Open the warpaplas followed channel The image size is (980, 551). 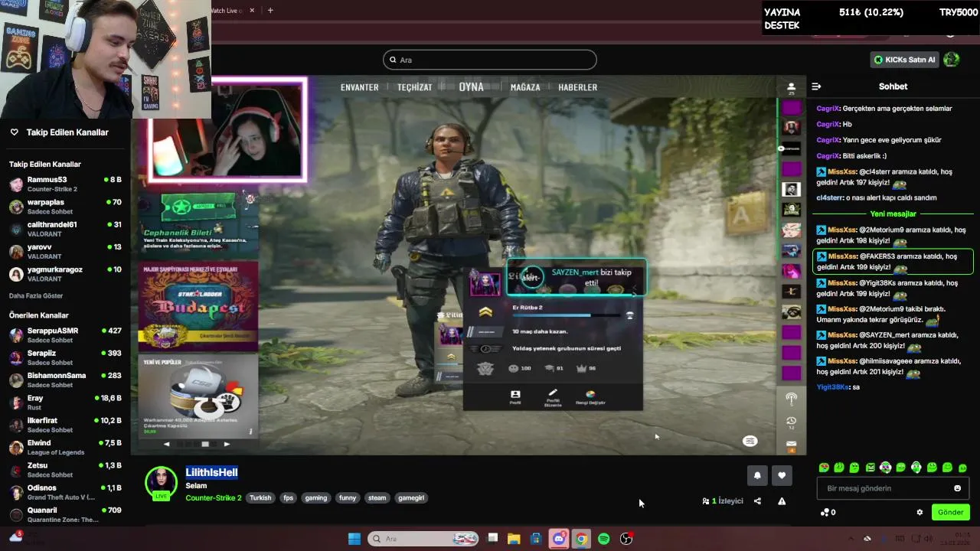(x=65, y=207)
